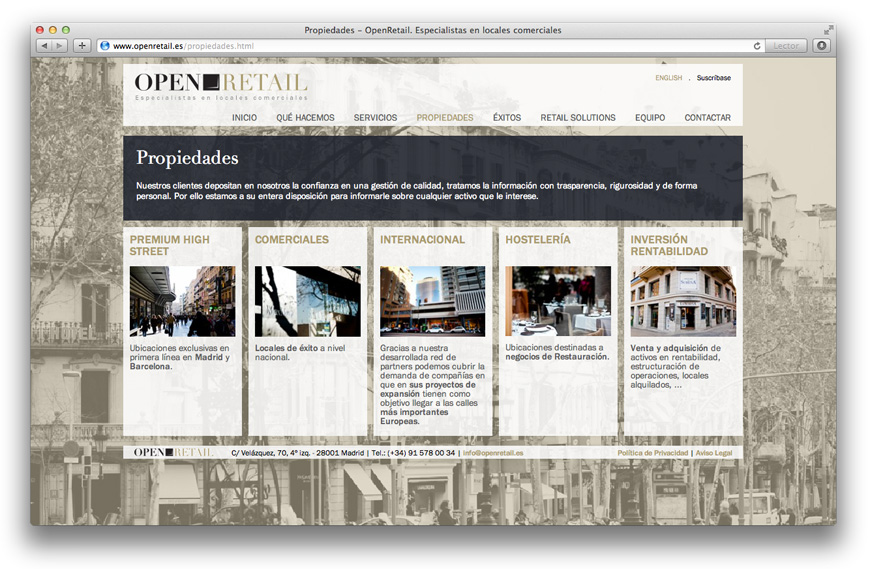Click text 'negocios de Restauración'

click(x=557, y=357)
